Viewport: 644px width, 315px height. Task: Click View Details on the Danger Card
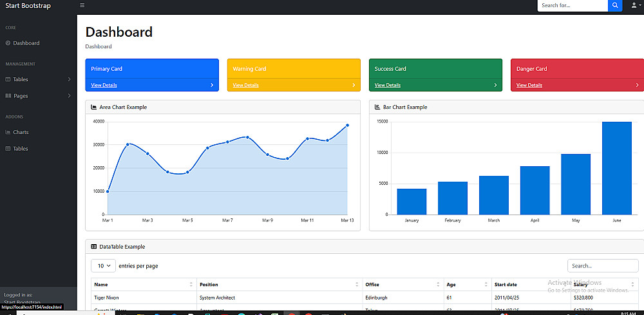[529, 85]
